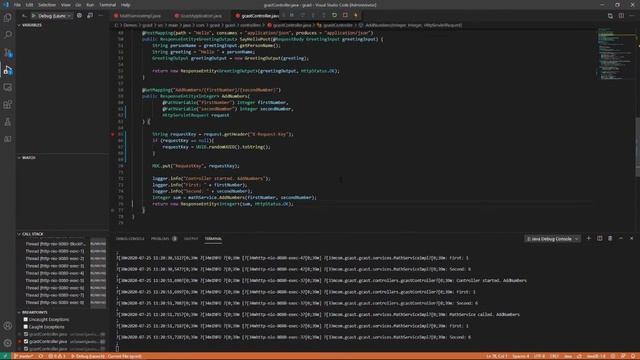
Task: Click Open Changes icon in editor title bar
Action: (610, 16)
